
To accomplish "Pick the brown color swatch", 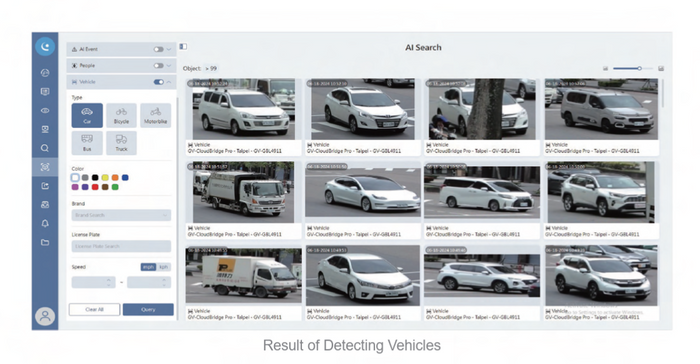I will tap(105, 187).
